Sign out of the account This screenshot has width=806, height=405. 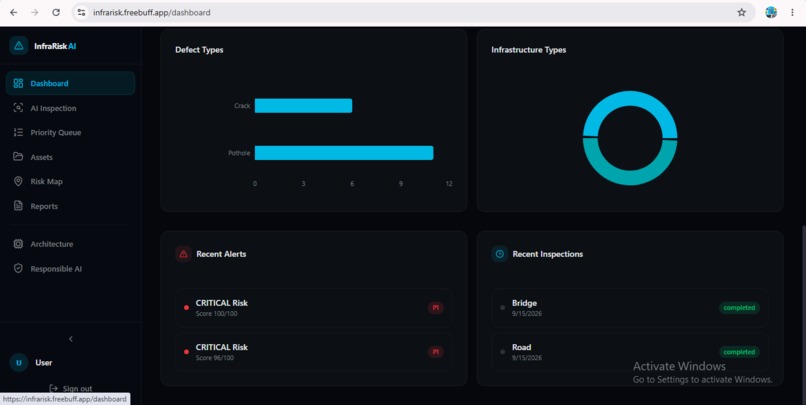70,389
